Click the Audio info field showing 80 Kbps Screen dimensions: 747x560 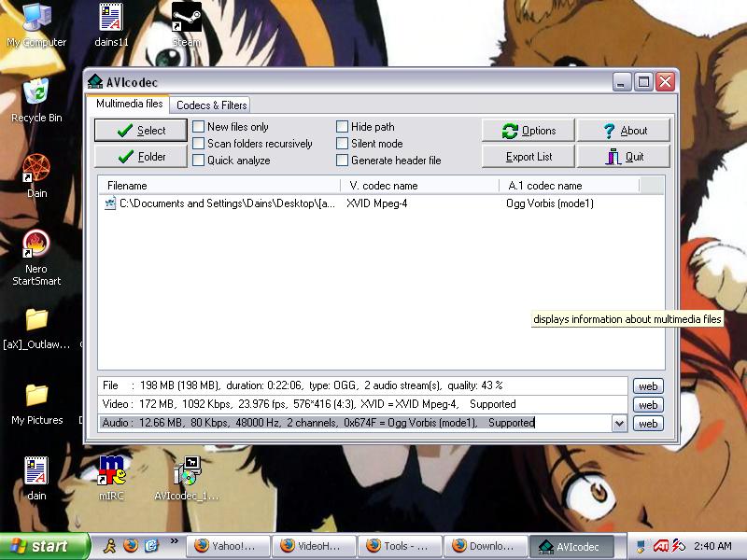point(356,423)
